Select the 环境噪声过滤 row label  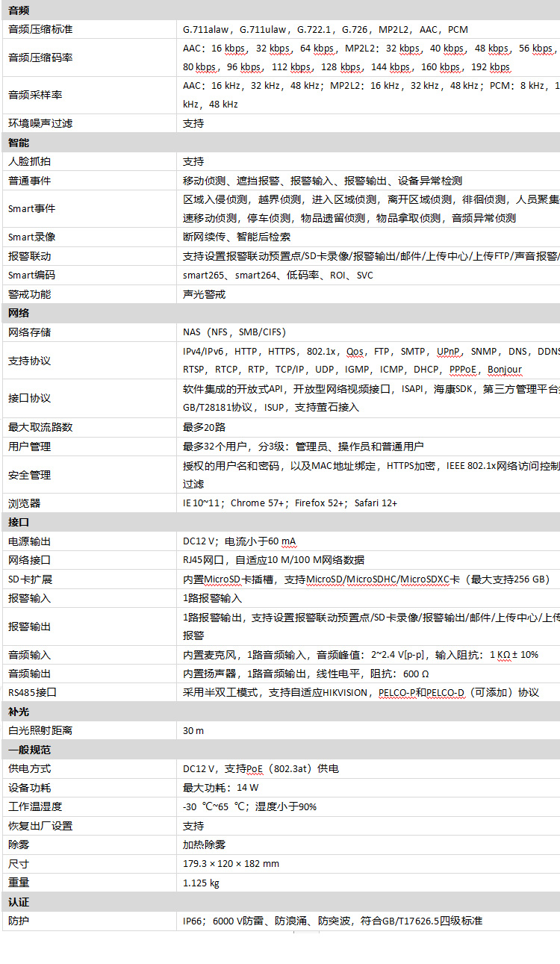[x=40, y=123]
